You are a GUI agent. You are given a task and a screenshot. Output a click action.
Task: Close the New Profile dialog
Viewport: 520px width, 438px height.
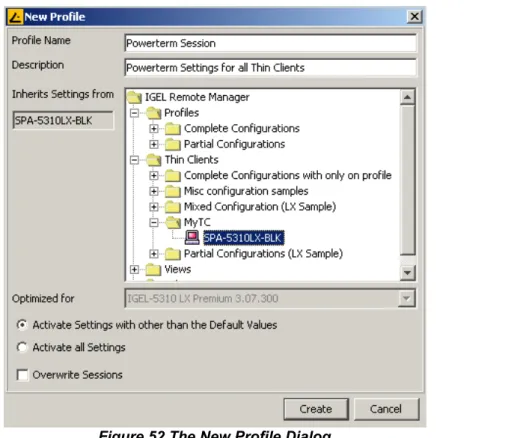tap(415, 16)
